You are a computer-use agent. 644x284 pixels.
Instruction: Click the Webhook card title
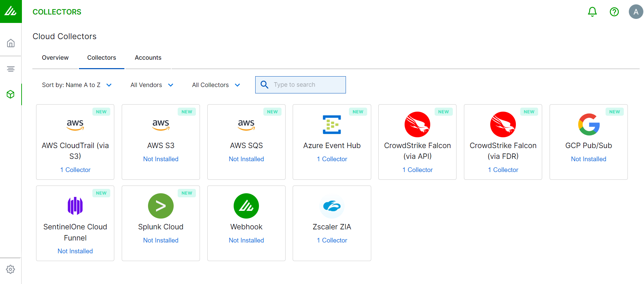click(x=246, y=227)
